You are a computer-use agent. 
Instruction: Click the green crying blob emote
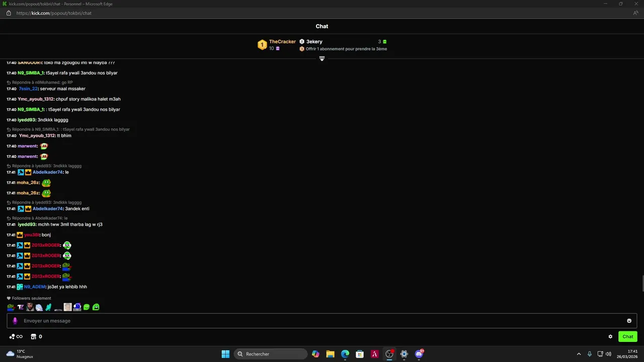coord(96,307)
